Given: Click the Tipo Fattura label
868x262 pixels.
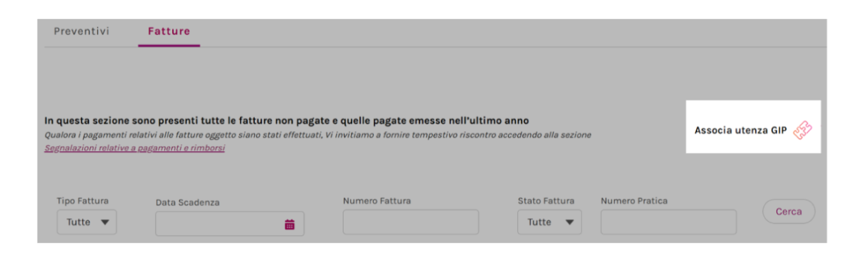Looking at the screenshot, I should 83,201.
